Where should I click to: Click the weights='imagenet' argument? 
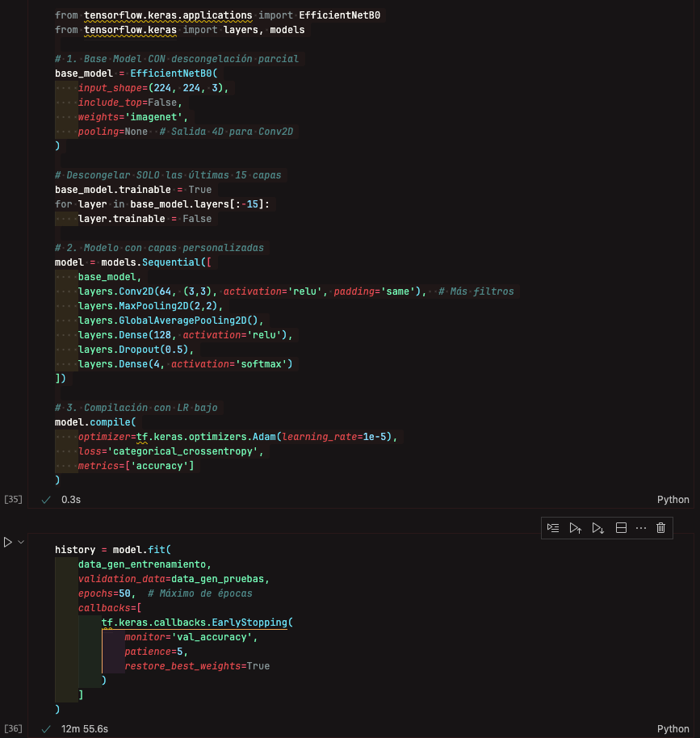click(132, 117)
